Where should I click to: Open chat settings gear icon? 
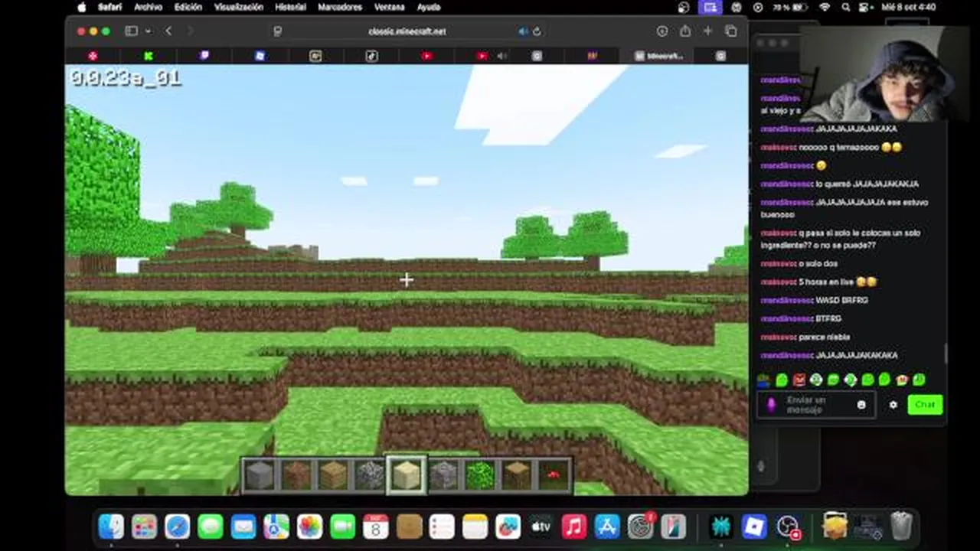pos(893,405)
